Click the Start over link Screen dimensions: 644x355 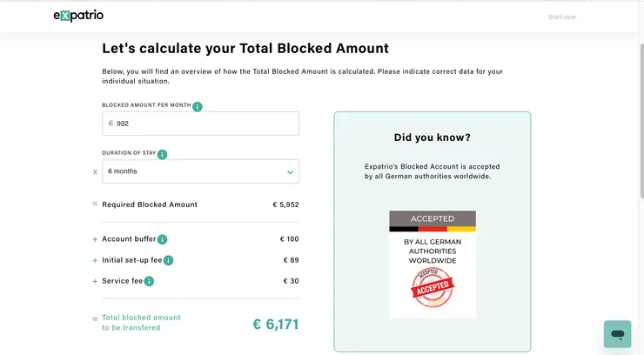click(561, 17)
